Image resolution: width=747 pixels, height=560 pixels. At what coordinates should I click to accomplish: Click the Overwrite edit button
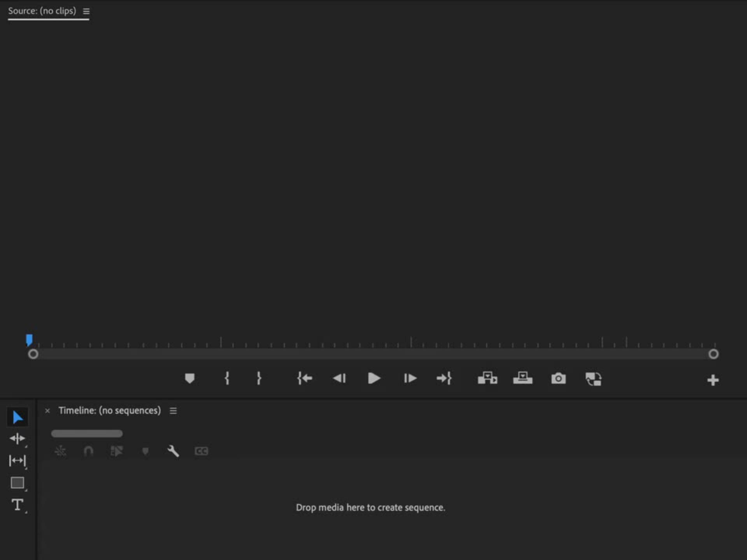click(x=523, y=378)
